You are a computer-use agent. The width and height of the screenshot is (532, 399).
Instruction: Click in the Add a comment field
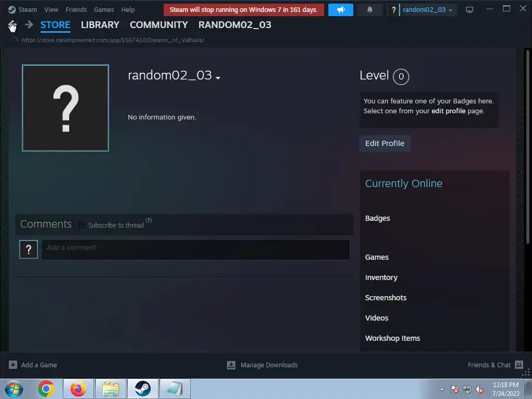coord(196,250)
